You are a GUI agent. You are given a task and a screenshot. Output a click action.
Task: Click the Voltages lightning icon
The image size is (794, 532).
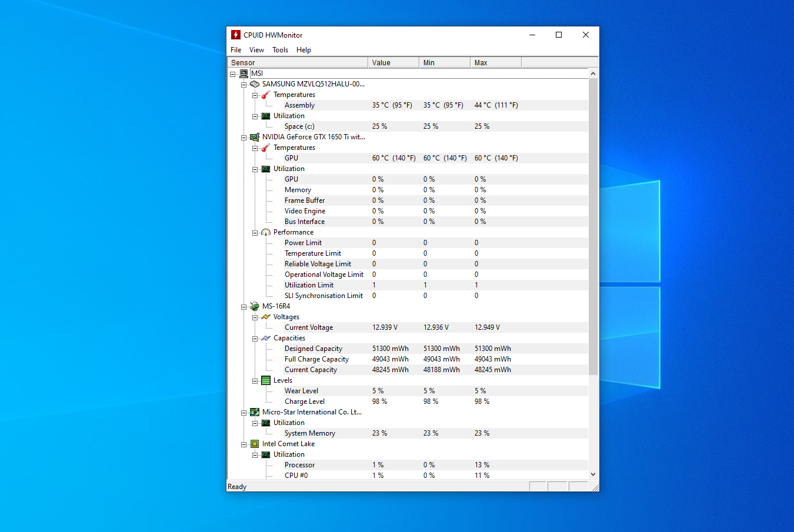[x=266, y=317]
